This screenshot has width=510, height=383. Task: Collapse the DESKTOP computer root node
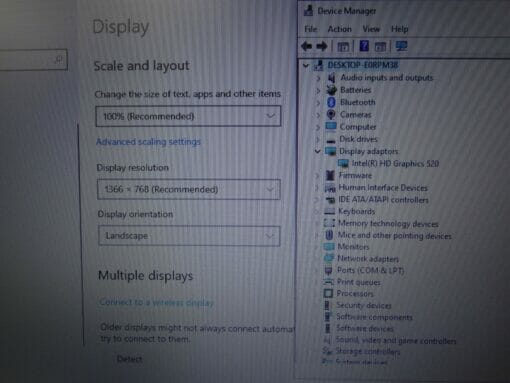(306, 65)
